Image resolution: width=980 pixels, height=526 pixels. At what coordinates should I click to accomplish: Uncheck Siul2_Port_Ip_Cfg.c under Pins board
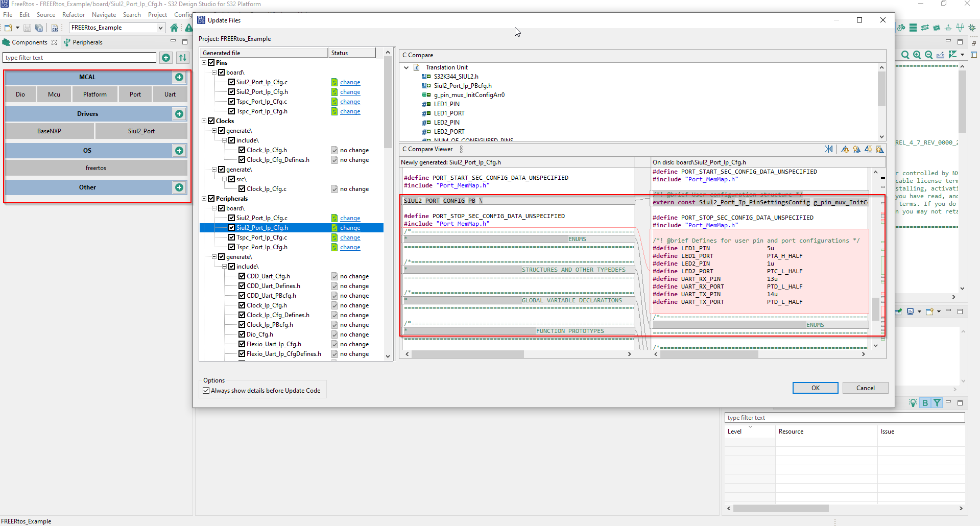coord(232,82)
